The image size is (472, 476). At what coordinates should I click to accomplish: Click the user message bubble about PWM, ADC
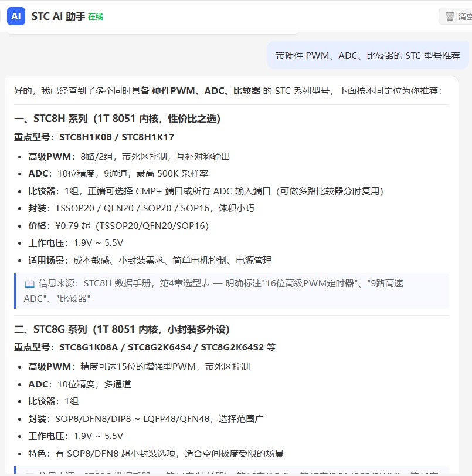point(368,56)
